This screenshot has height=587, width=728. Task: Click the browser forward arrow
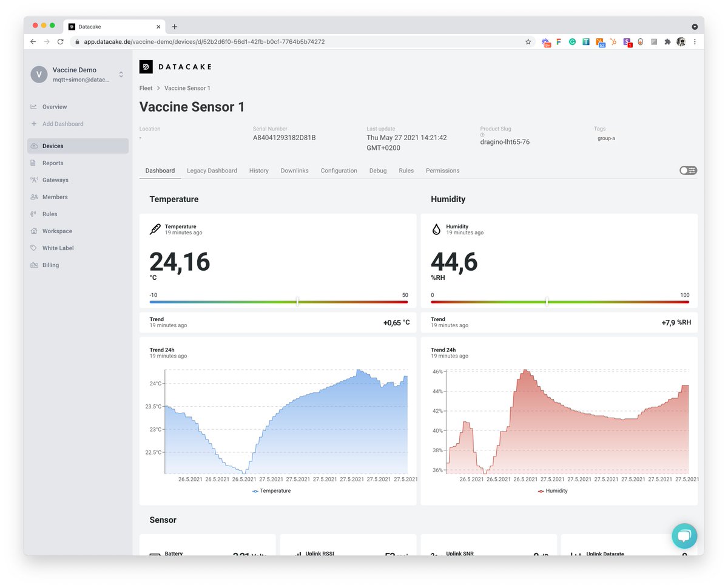point(47,42)
